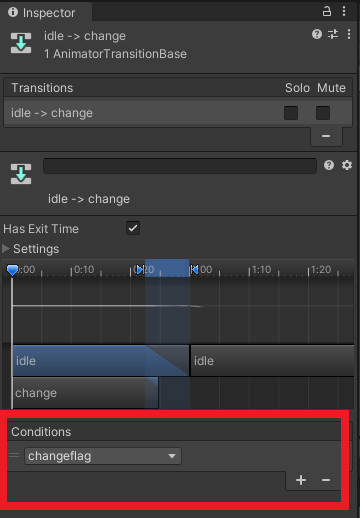The image size is (360, 518).
Task: Open the transition header's kebab menu
Action: click(349, 34)
